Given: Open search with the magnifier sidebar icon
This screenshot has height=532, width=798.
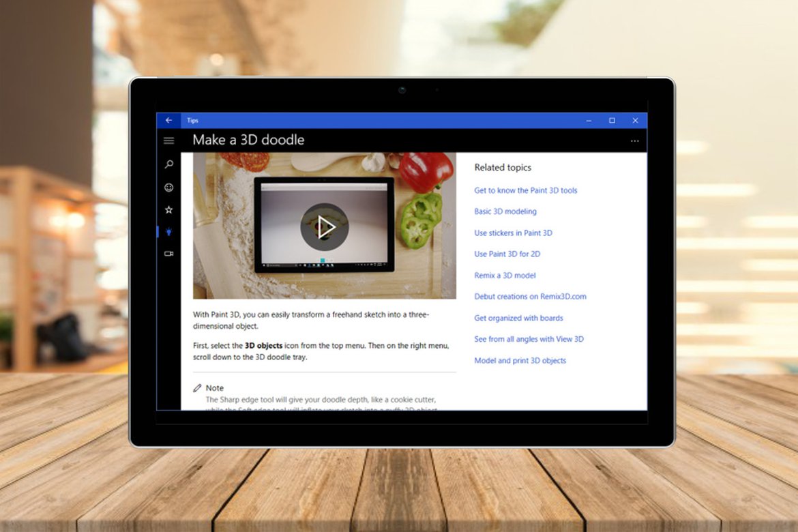Looking at the screenshot, I should click(x=169, y=164).
